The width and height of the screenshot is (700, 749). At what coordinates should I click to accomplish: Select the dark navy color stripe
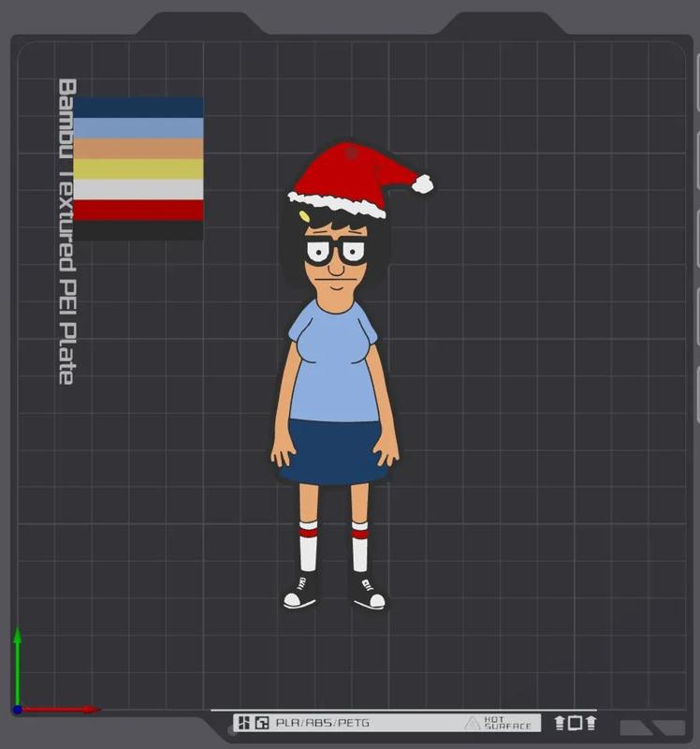[139, 108]
